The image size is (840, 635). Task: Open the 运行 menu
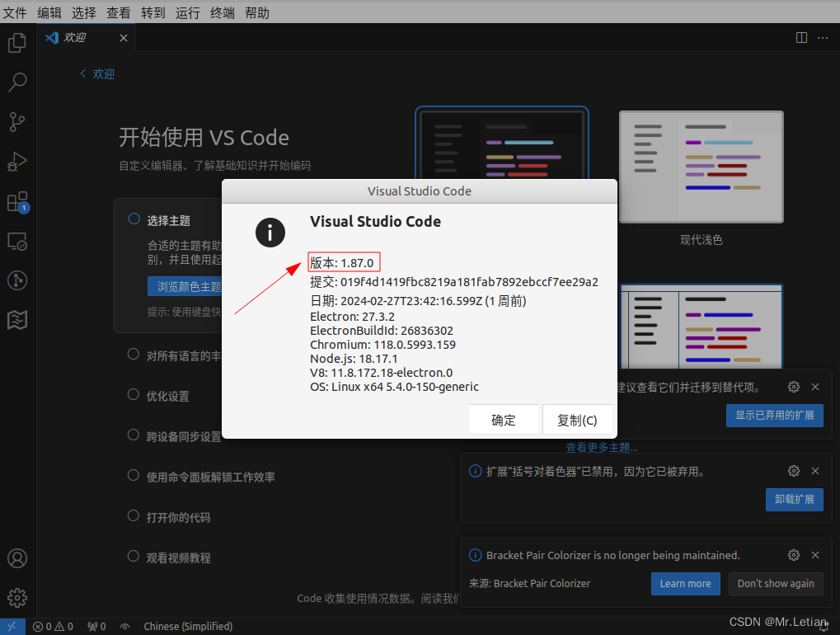tap(187, 13)
